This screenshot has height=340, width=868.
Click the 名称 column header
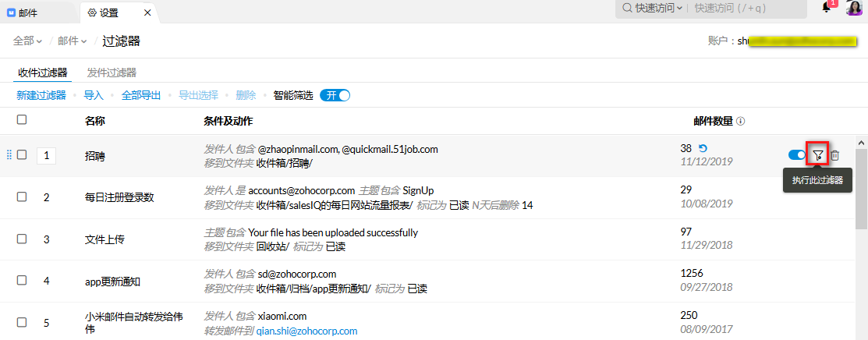(x=94, y=121)
